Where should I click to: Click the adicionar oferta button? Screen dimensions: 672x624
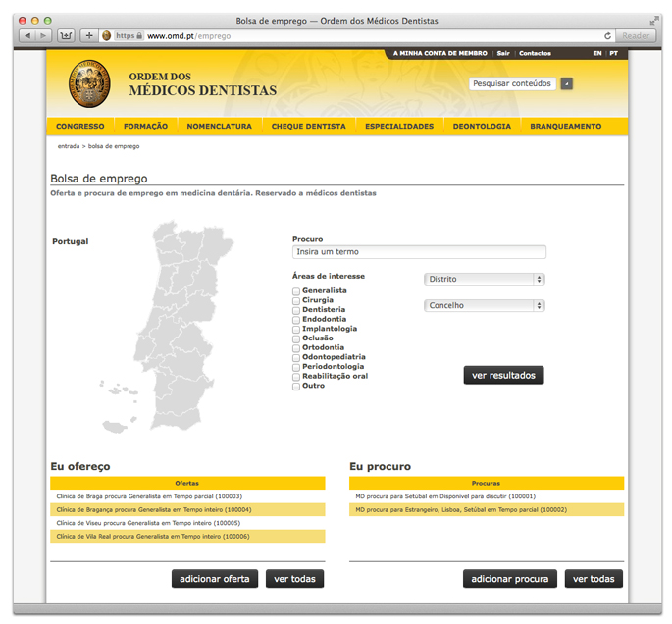[x=216, y=579]
